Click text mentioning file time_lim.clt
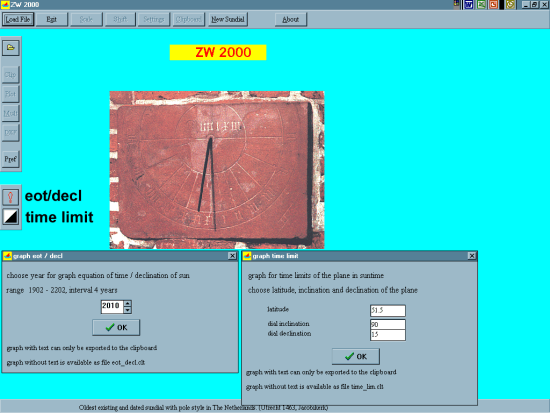 315,387
